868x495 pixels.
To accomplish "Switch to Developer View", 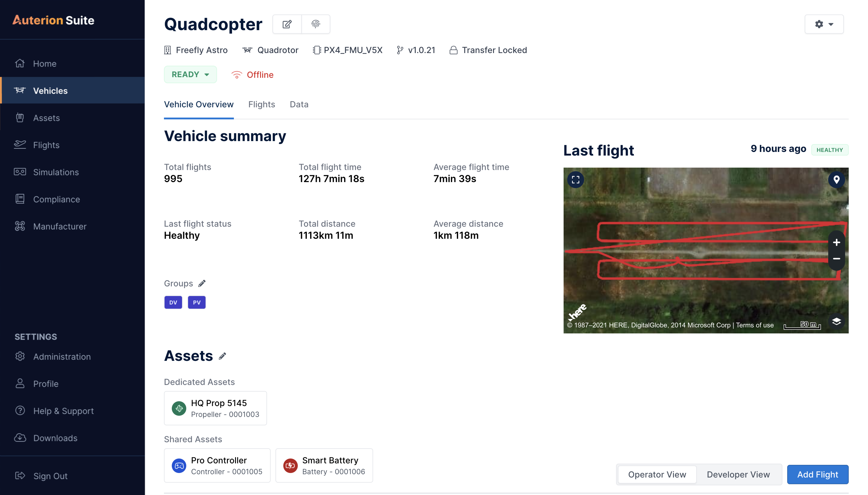I will pos(738,474).
